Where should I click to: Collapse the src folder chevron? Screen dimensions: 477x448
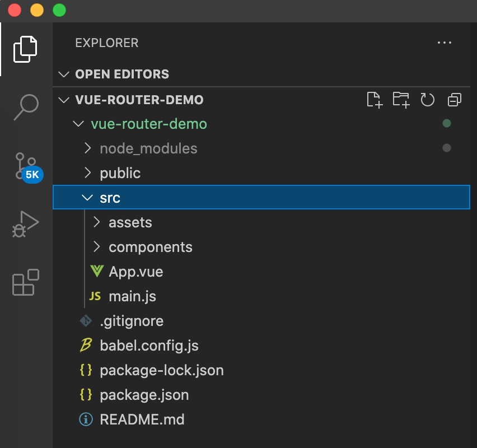87,198
